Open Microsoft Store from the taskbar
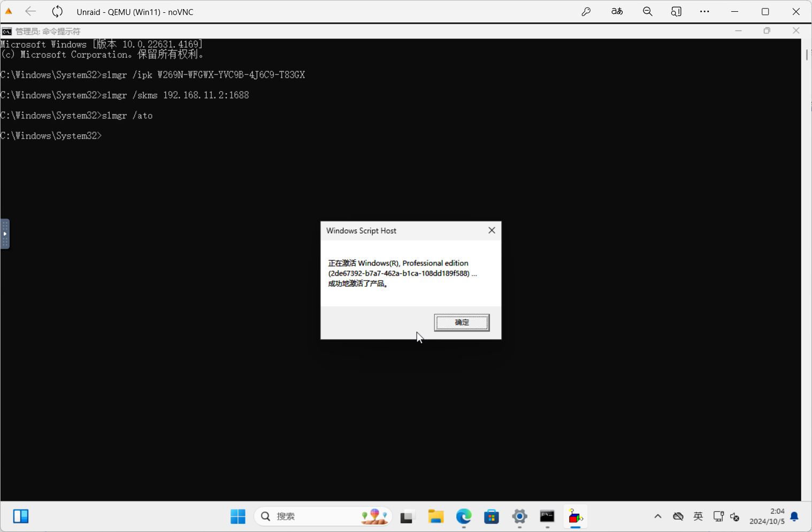 [x=492, y=516]
